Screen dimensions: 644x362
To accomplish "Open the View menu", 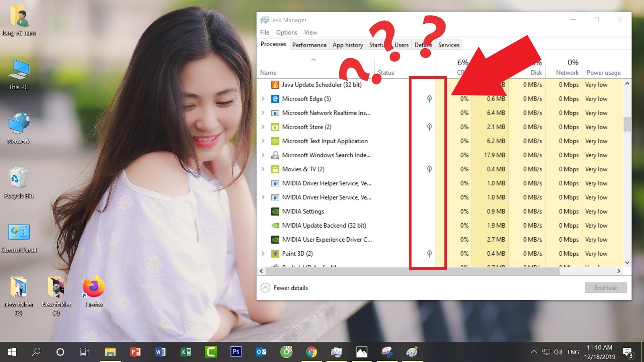I will point(310,33).
